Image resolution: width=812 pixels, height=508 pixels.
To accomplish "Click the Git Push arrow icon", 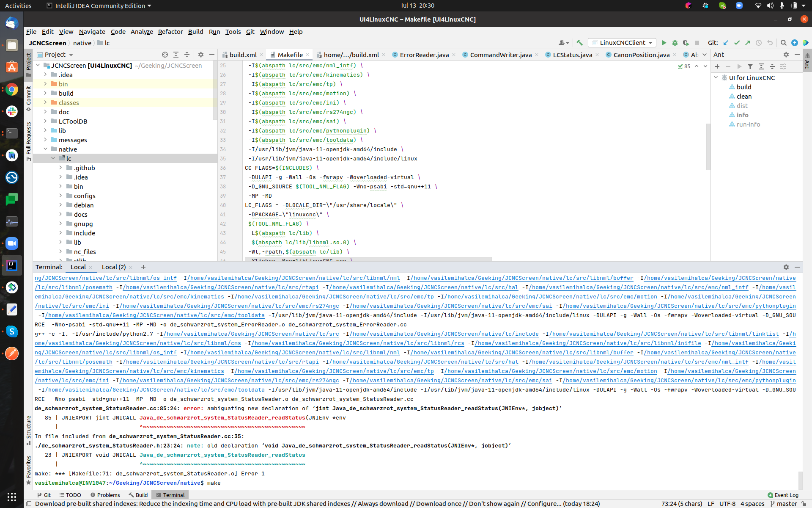I will coord(748,43).
